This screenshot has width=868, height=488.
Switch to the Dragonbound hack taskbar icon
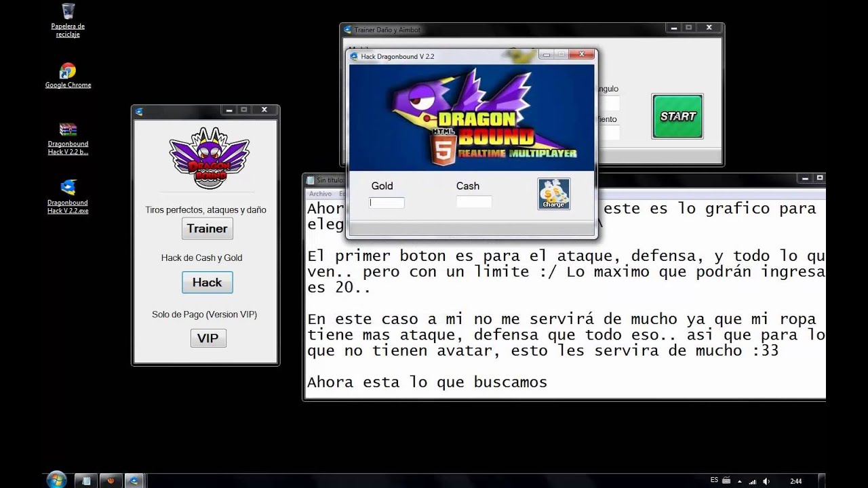pyautogui.click(x=134, y=481)
